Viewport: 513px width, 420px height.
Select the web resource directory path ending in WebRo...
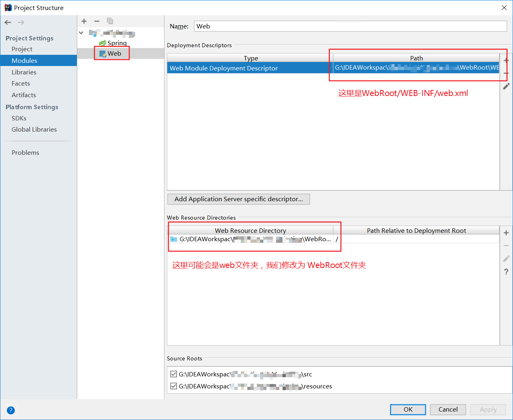250,239
